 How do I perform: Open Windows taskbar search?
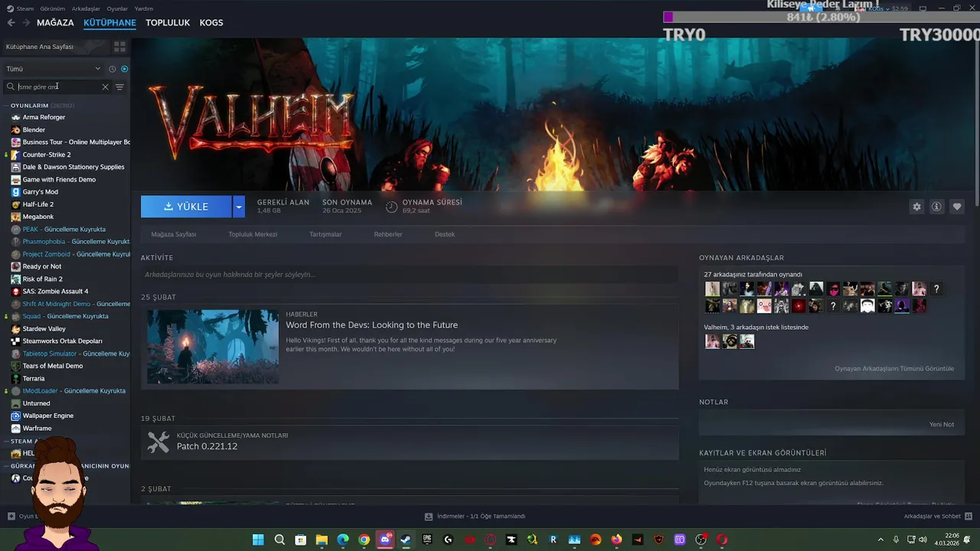pos(279,540)
